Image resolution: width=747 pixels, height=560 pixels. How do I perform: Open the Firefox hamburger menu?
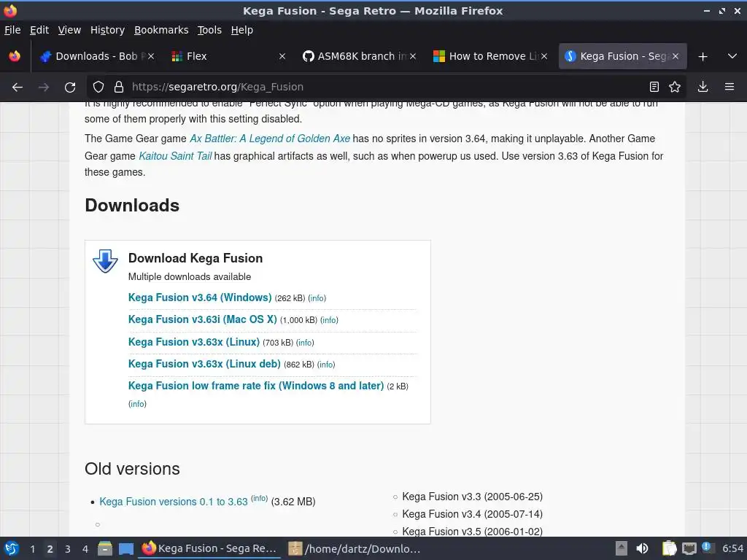point(729,87)
